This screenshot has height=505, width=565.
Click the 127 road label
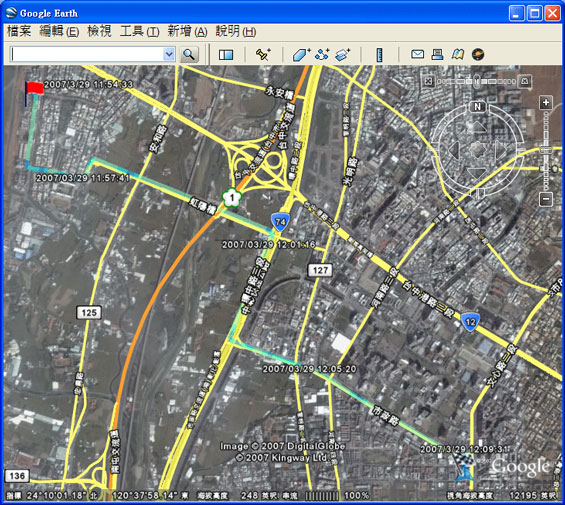point(320,270)
